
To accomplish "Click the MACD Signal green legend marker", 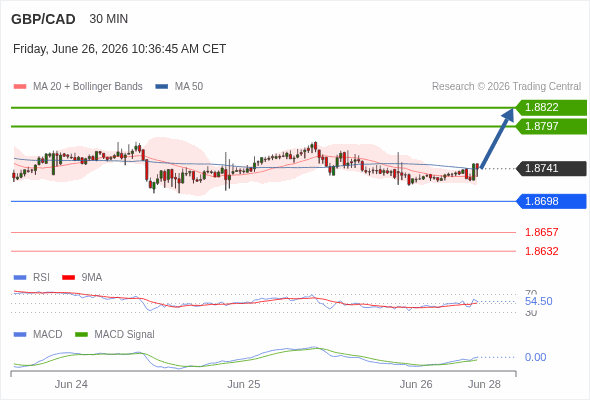I will coord(81,335).
